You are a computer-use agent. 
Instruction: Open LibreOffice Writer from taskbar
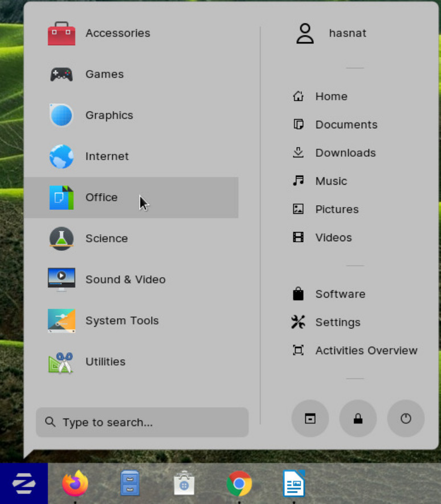coord(294,483)
